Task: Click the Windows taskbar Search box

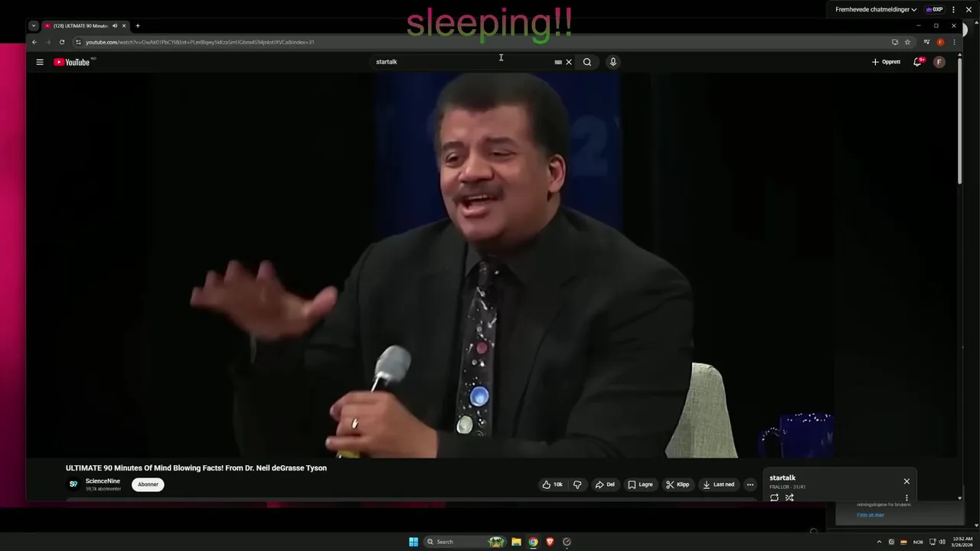Action: [465, 542]
